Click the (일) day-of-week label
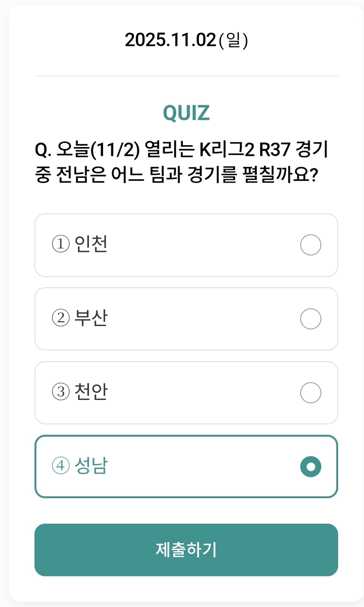364x607 pixels. click(233, 40)
